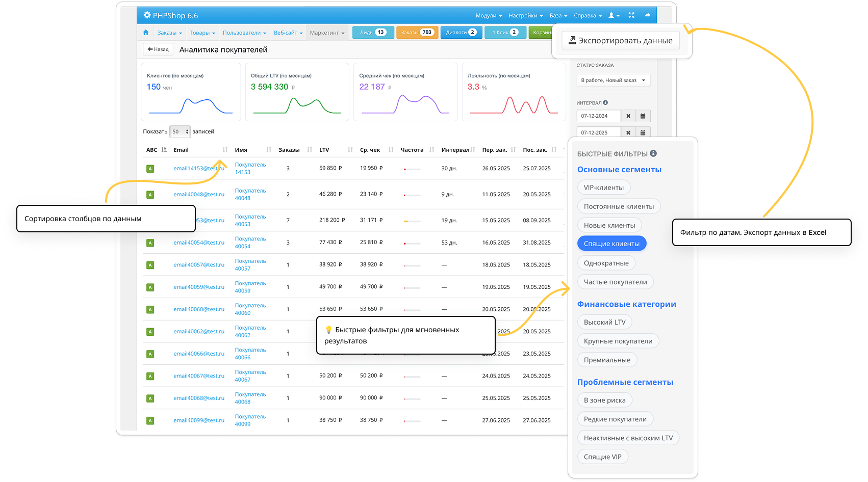Click the info icon next to Интервал
This screenshot has width=868, height=482.
pos(605,102)
